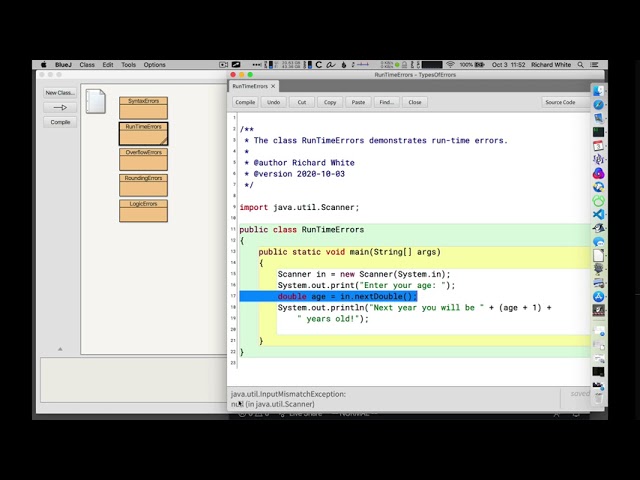640x480 pixels.
Task: Open the Source Code view dropdown
Action: 565,102
